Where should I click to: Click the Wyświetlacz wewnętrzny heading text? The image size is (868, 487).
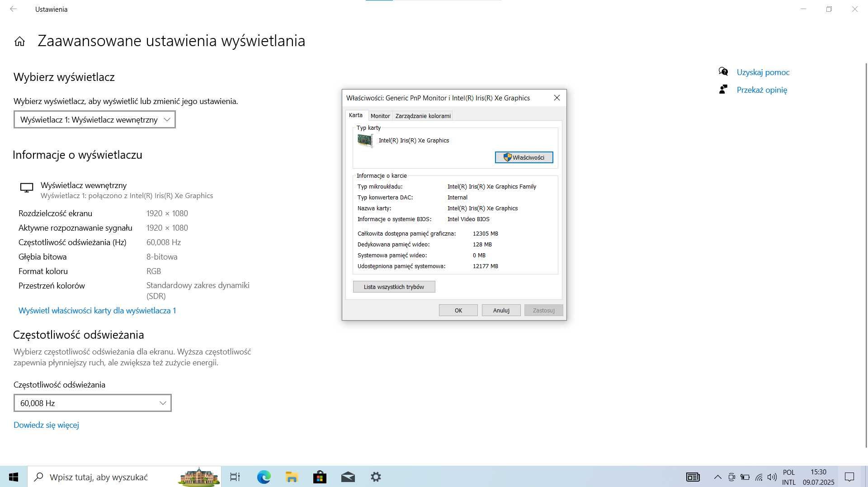pos(84,185)
